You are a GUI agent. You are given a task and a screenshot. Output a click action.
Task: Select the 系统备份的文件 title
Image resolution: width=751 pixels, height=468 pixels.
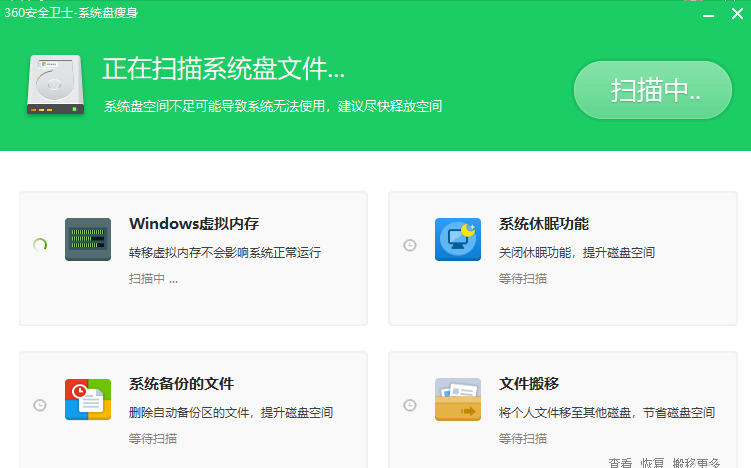(x=181, y=383)
